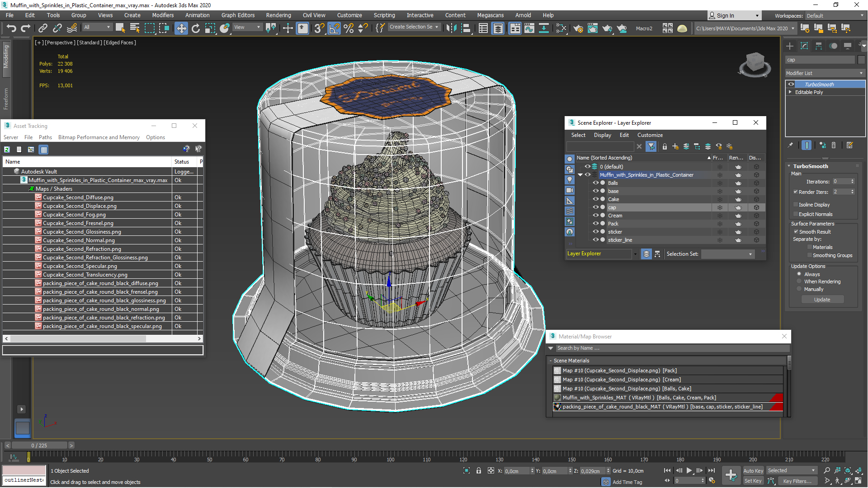Select the Select and Link tool
Screen dimensions: 868x488
click(43, 28)
